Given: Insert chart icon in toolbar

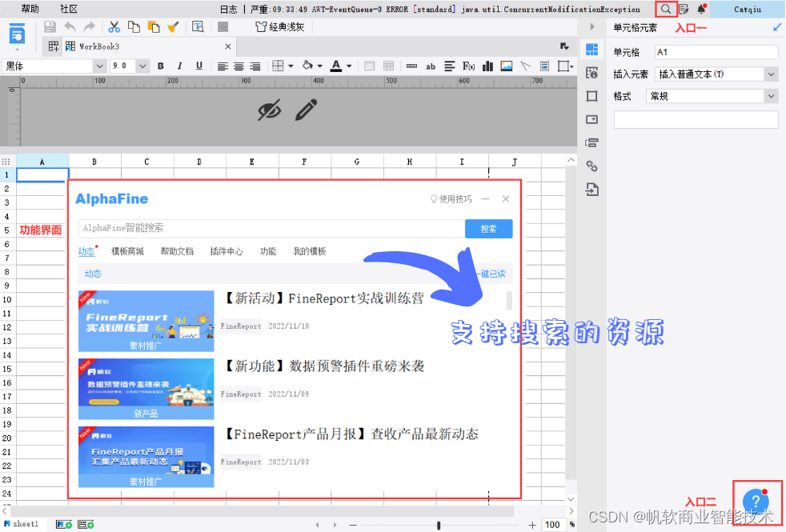Looking at the screenshot, I should (x=487, y=66).
